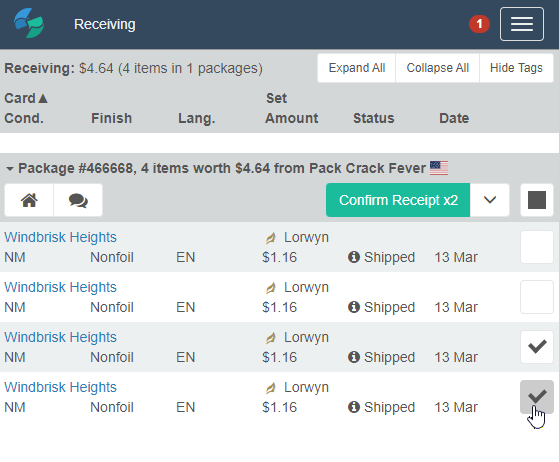Image resolution: width=559 pixels, height=462 pixels.
Task: Click Lorwyn set symbol in second row
Action: click(271, 288)
